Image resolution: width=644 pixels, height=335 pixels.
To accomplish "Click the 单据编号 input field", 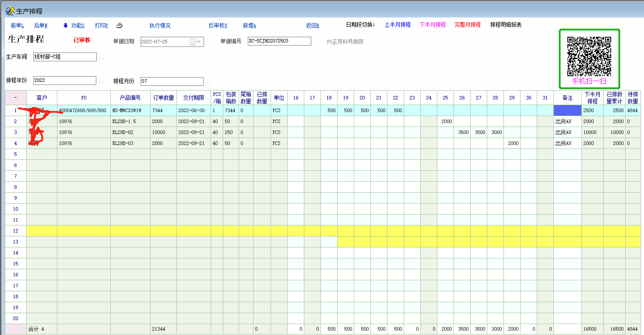I will coord(279,41).
